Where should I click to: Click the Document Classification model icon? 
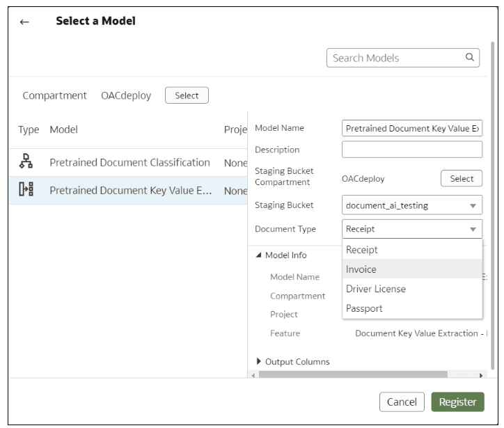[x=25, y=162]
